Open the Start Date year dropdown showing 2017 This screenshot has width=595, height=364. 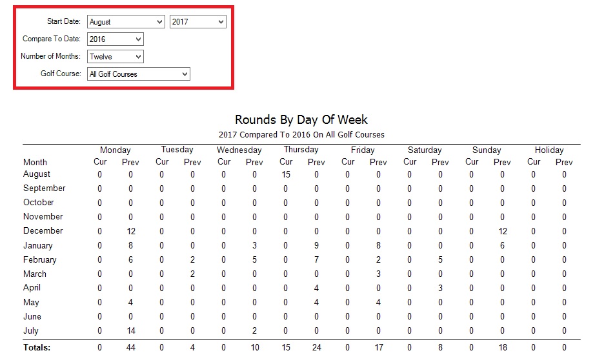tap(198, 22)
